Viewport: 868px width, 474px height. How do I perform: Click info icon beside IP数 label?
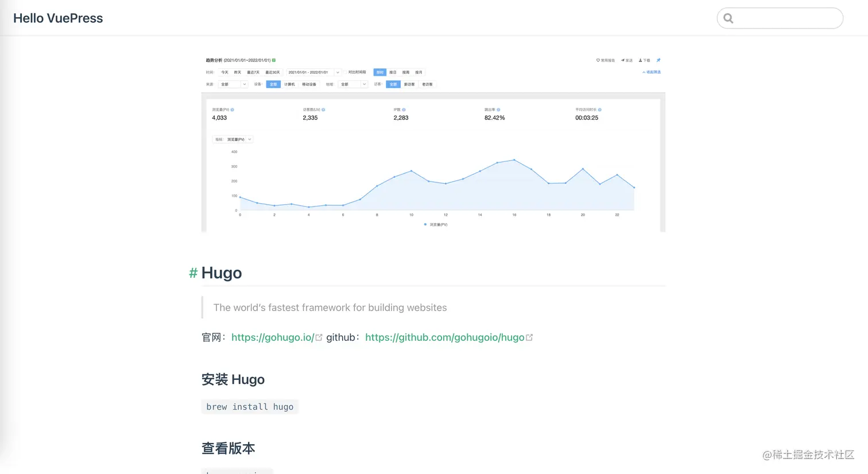404,110
